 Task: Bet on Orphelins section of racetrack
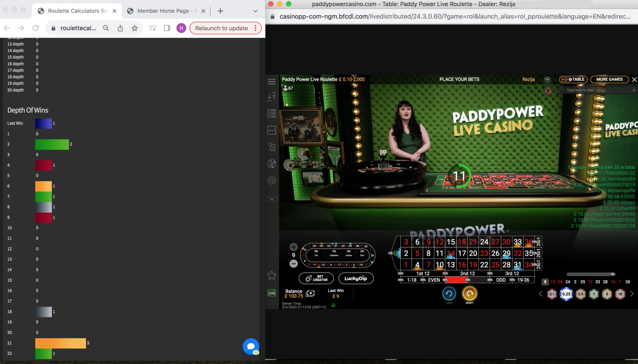click(x=334, y=255)
